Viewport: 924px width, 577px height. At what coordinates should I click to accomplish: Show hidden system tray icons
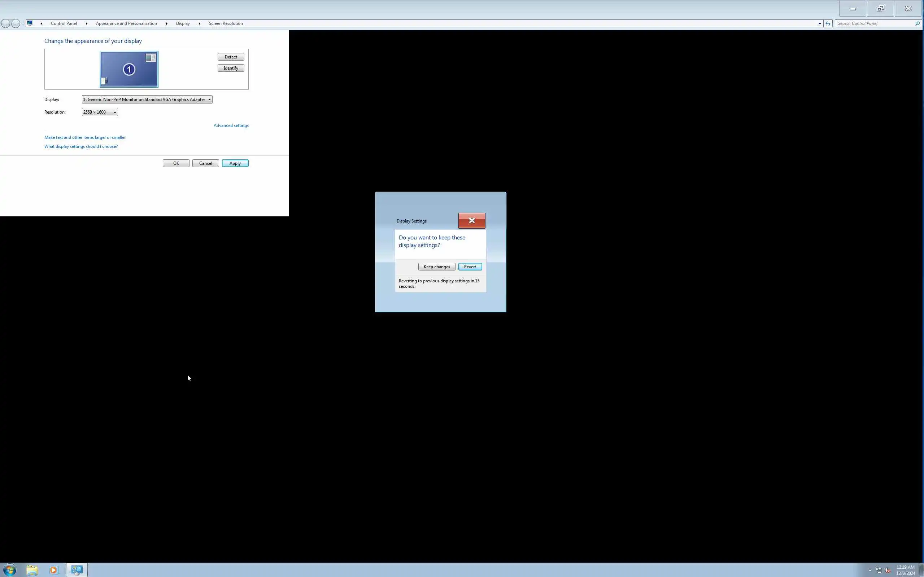(870, 571)
